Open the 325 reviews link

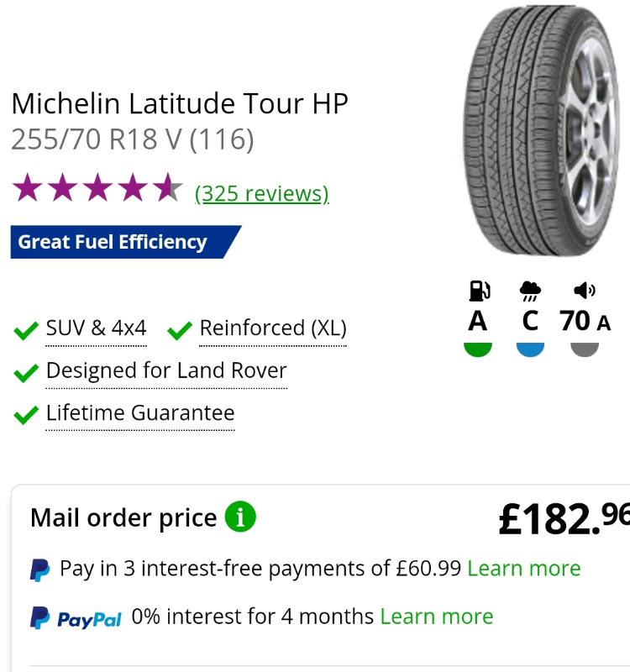click(261, 194)
